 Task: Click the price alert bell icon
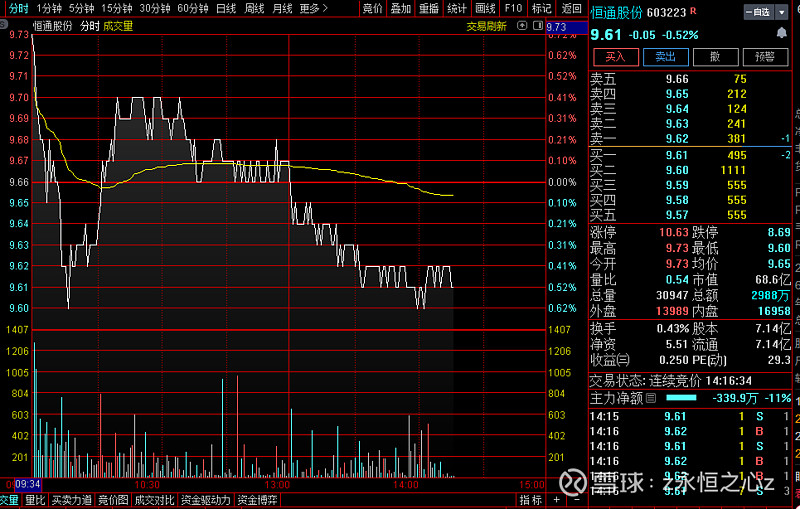781,34
